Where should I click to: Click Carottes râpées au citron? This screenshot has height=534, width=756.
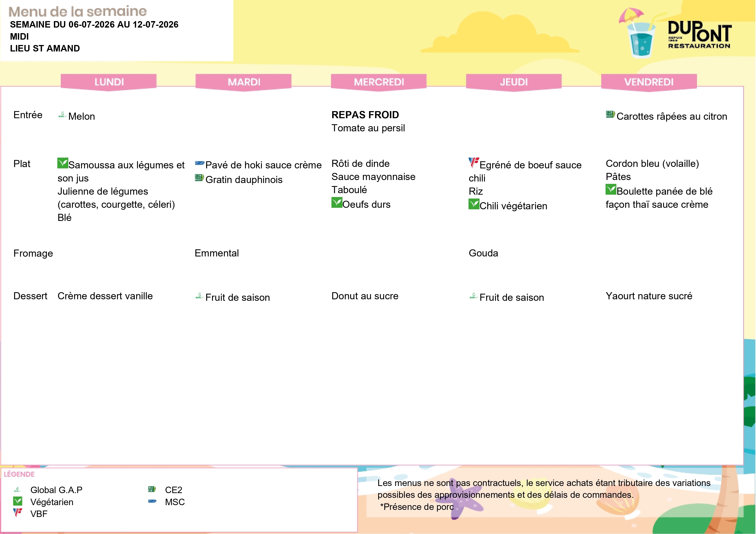click(672, 116)
